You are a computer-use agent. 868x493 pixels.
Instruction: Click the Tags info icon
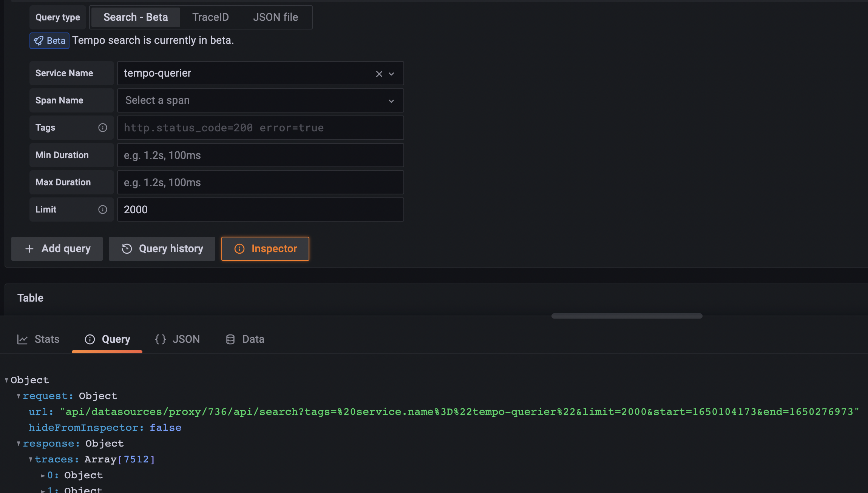[103, 128]
